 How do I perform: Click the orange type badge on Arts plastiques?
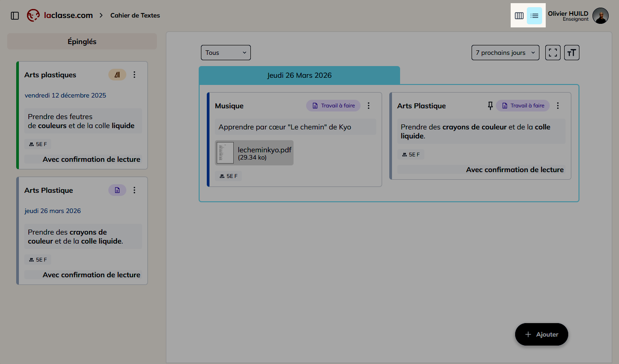point(117,75)
